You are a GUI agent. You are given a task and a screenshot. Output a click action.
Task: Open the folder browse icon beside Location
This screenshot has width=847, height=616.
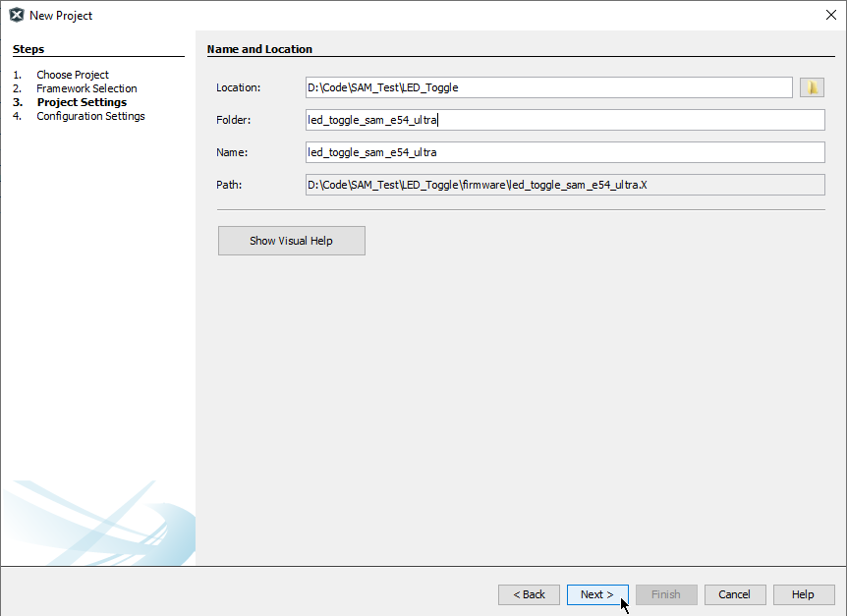pyautogui.click(x=812, y=87)
